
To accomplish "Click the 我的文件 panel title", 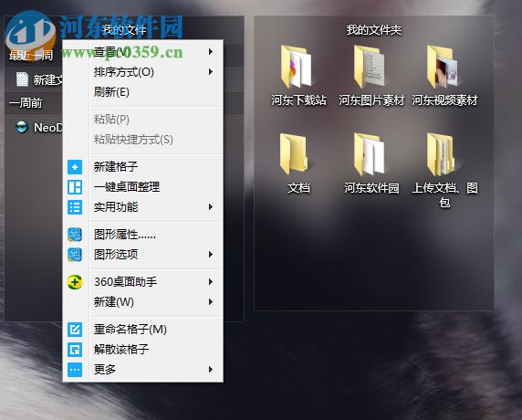I will tap(124, 30).
